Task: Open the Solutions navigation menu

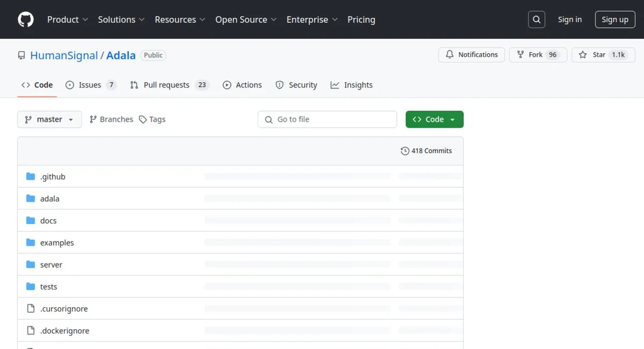Action: (121, 20)
